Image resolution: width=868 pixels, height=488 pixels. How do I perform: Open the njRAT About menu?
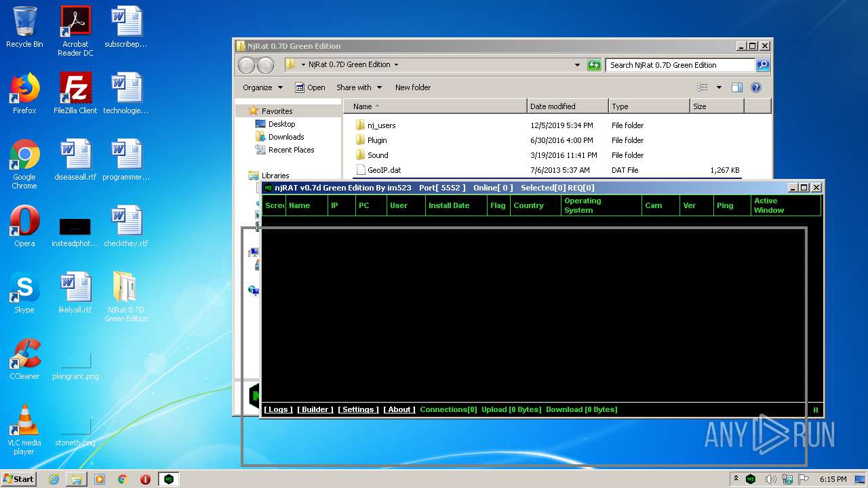399,409
